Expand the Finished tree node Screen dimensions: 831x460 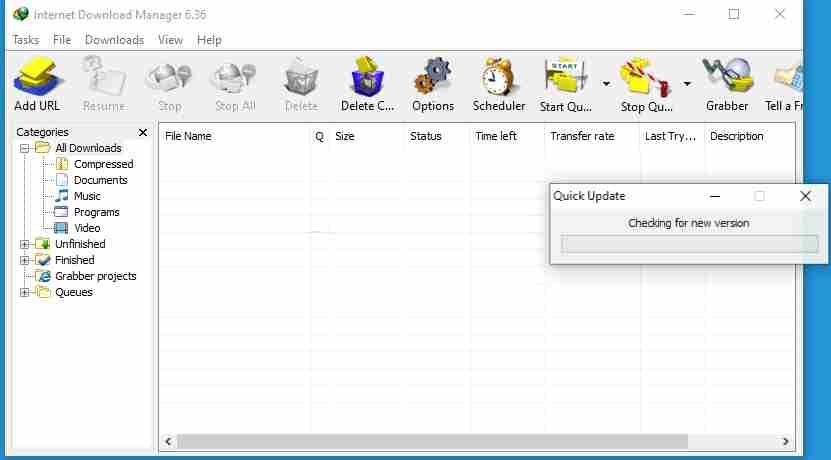click(x=24, y=260)
